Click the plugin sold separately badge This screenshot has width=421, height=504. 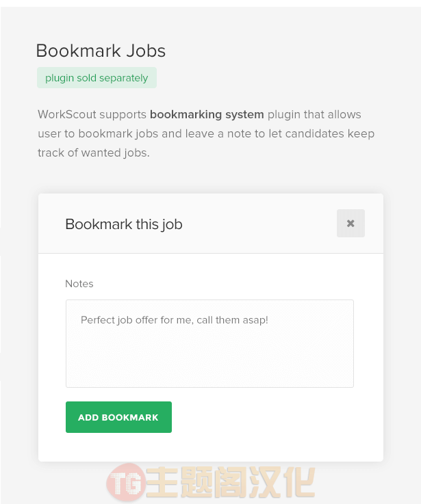point(97,78)
